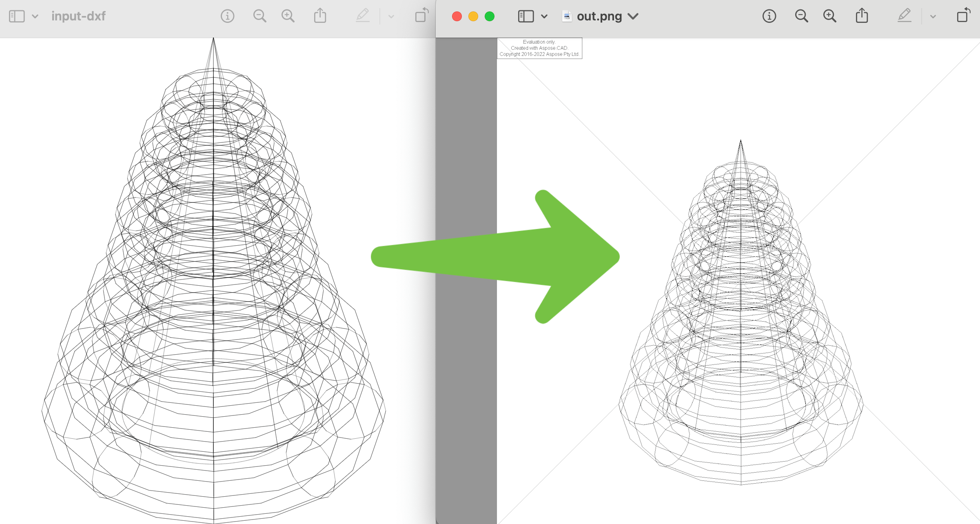Click the green maximize traffic light button
This screenshot has height=524, width=980.
coord(489,16)
